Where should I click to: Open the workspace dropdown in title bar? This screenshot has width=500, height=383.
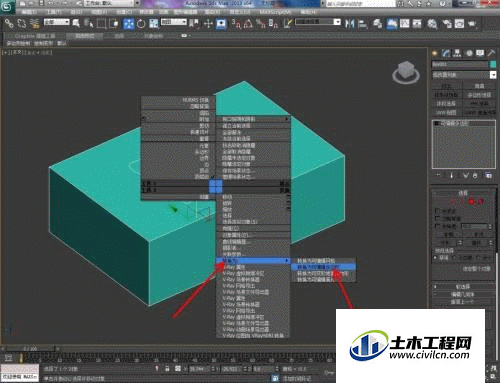[x=112, y=4]
